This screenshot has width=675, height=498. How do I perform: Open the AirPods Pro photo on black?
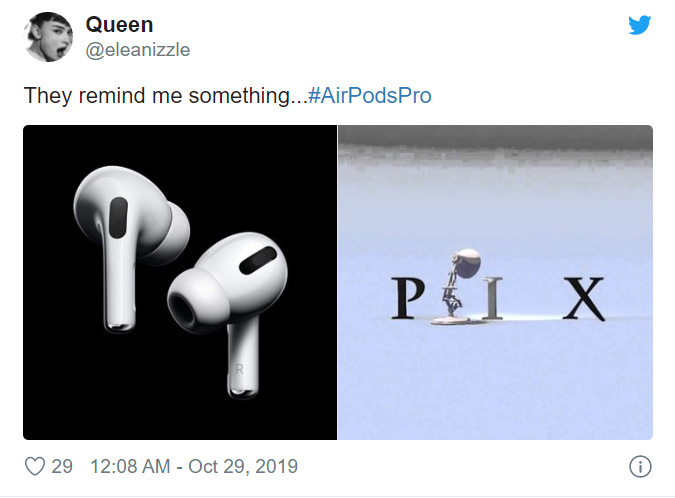click(x=180, y=282)
